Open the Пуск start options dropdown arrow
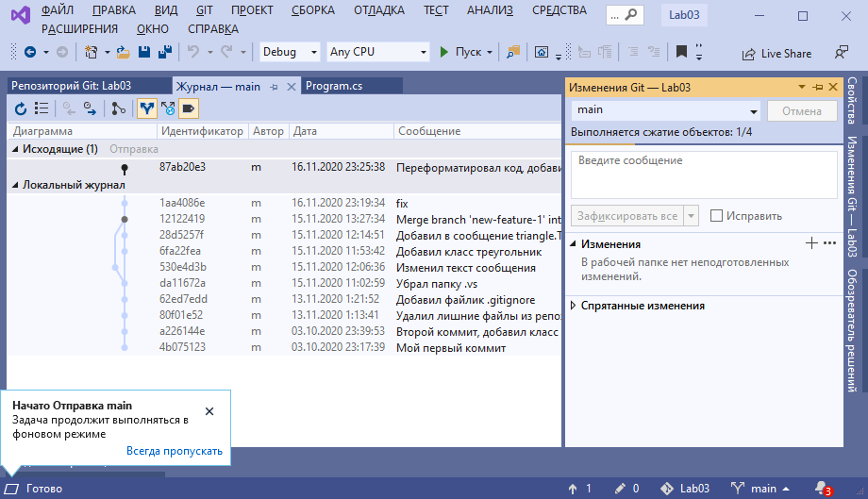This screenshot has height=499, width=868. 490,53
